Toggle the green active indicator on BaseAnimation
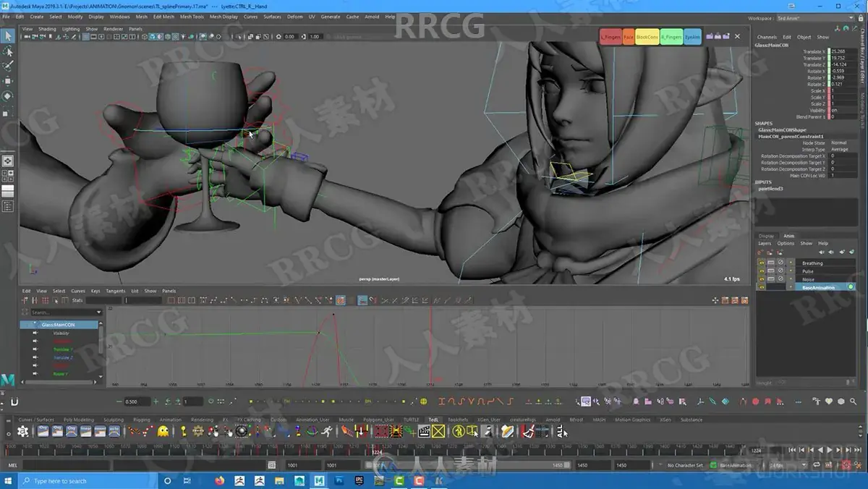 [x=851, y=287]
